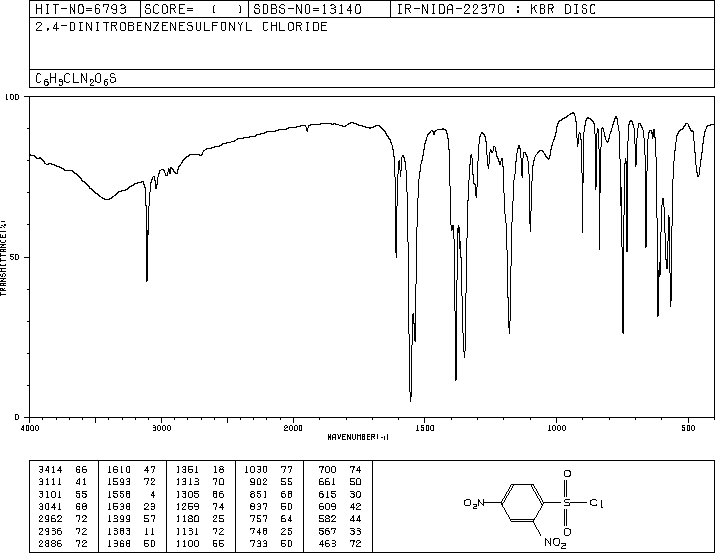The height and width of the screenshot is (553, 715).
Task: Select the 757 peak entry
Action: click(x=271, y=519)
